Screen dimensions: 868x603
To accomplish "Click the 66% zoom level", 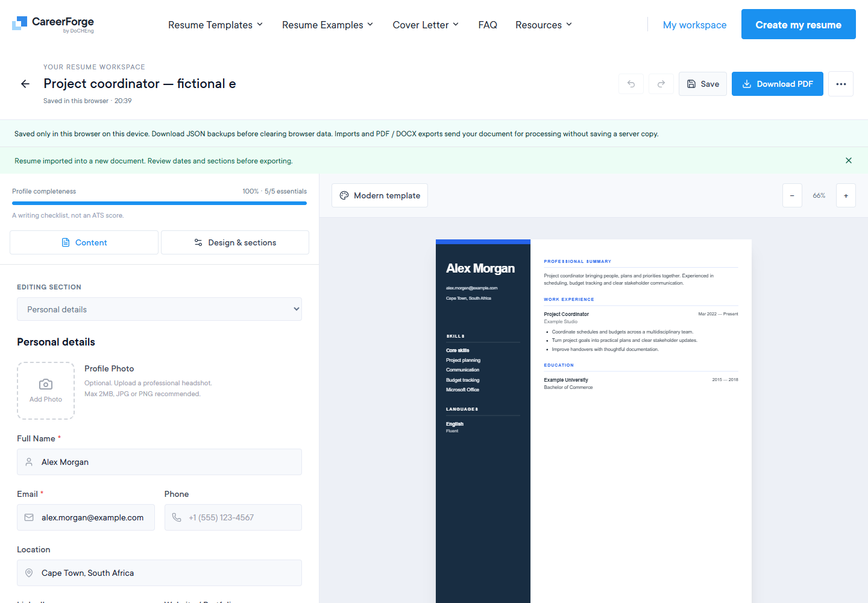I will [819, 195].
